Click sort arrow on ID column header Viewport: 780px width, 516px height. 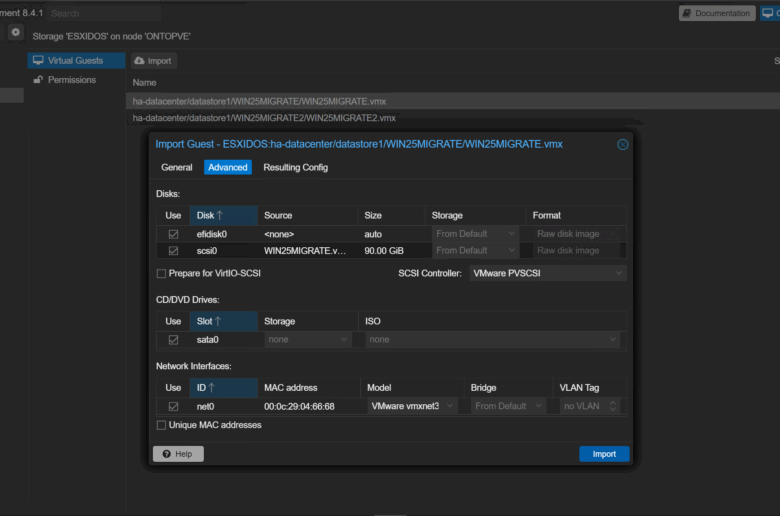(x=211, y=388)
